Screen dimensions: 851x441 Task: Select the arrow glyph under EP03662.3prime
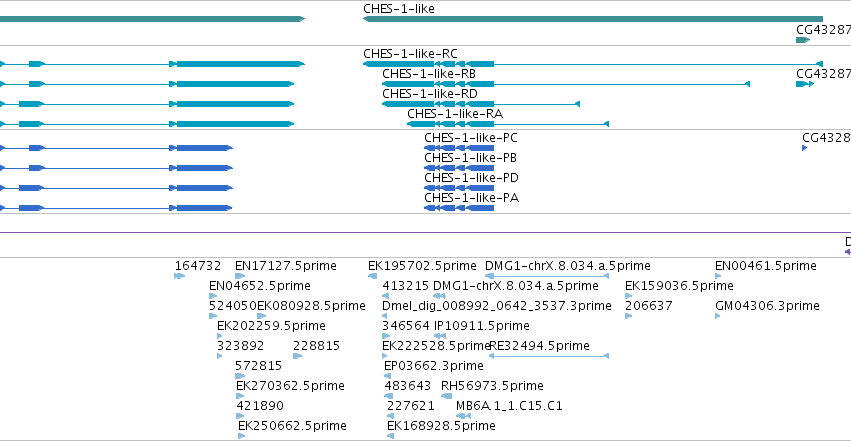click(388, 376)
